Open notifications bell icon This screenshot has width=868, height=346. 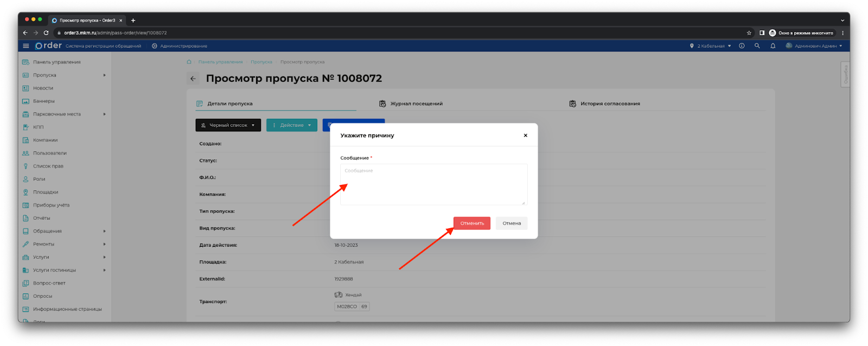click(x=773, y=46)
